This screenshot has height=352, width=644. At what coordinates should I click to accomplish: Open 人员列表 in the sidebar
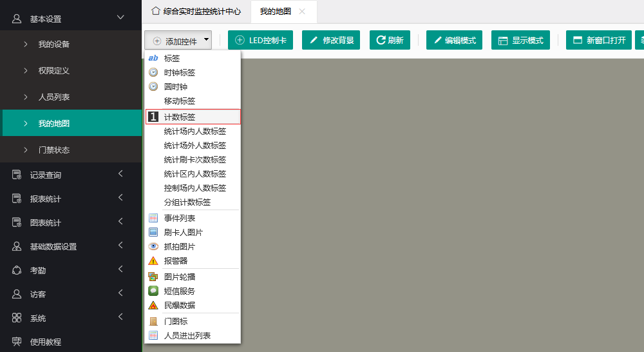72,97
